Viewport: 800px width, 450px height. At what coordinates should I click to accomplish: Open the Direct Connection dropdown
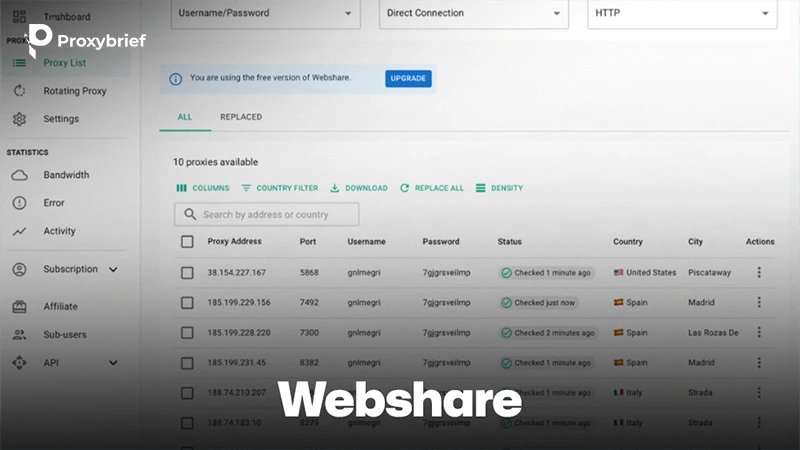[x=474, y=13]
